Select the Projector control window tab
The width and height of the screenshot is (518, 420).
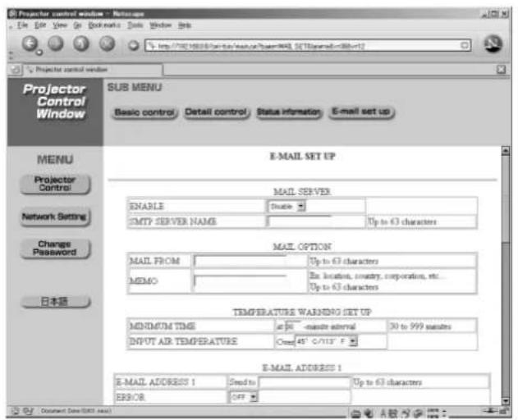click(x=93, y=70)
